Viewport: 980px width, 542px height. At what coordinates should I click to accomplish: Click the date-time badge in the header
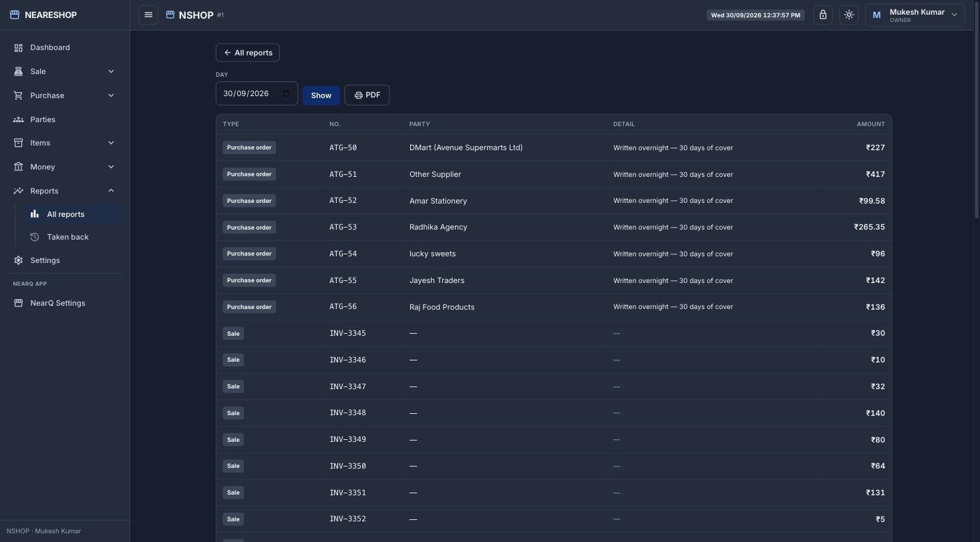tap(756, 15)
